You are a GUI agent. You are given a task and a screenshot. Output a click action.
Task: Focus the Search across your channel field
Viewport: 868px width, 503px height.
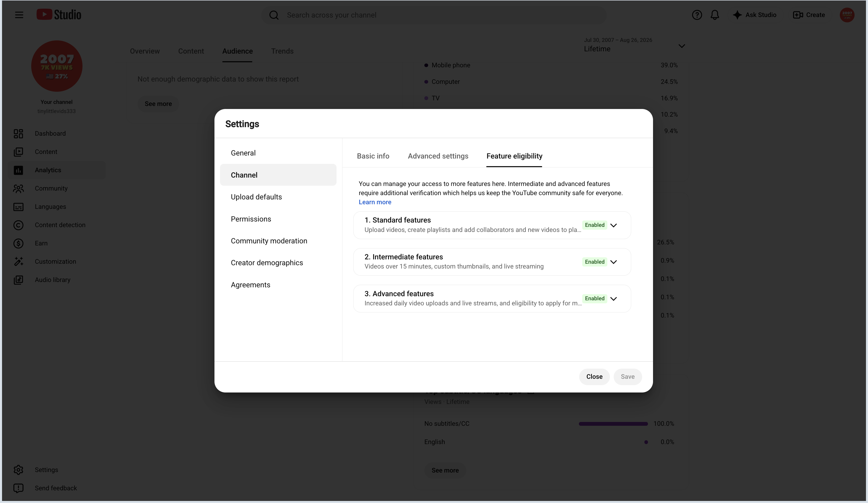click(434, 15)
